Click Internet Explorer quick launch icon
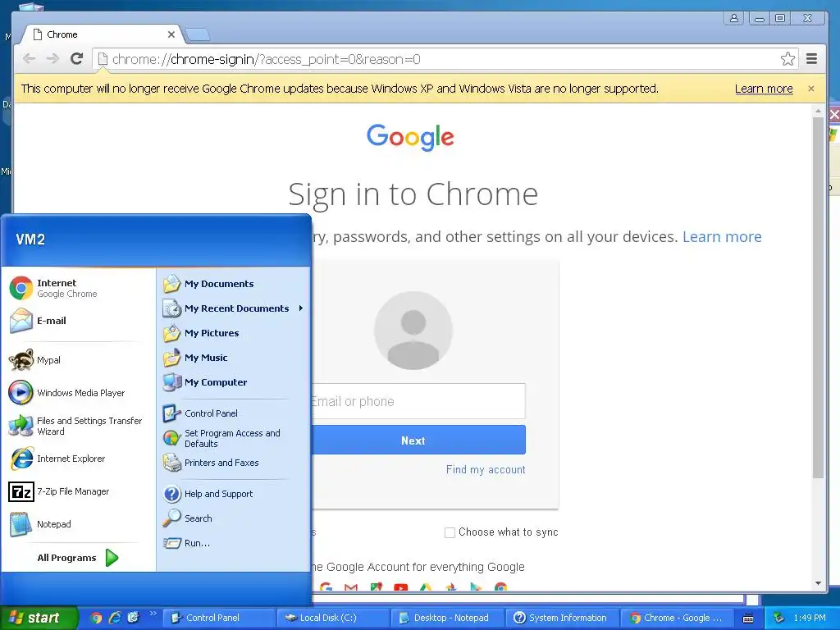840x630 pixels. point(115,618)
